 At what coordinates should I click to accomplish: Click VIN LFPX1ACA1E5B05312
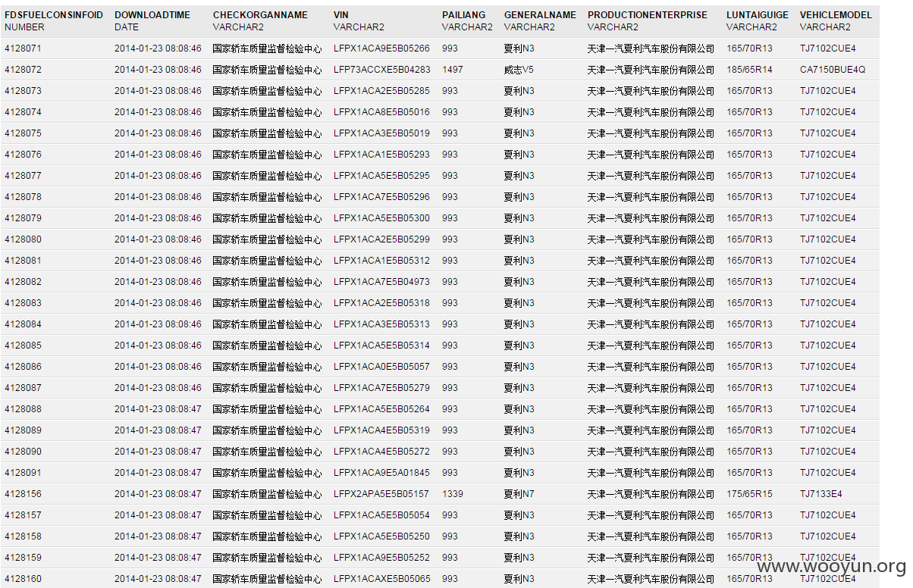(381, 261)
